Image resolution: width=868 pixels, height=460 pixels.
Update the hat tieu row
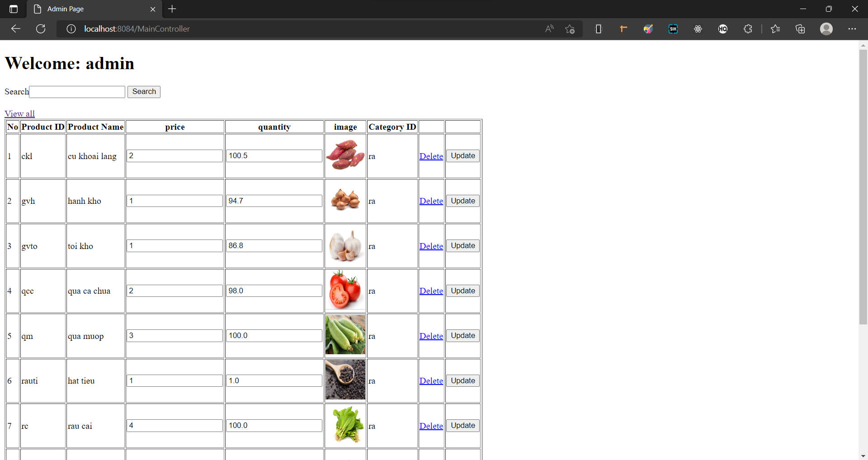pos(463,380)
